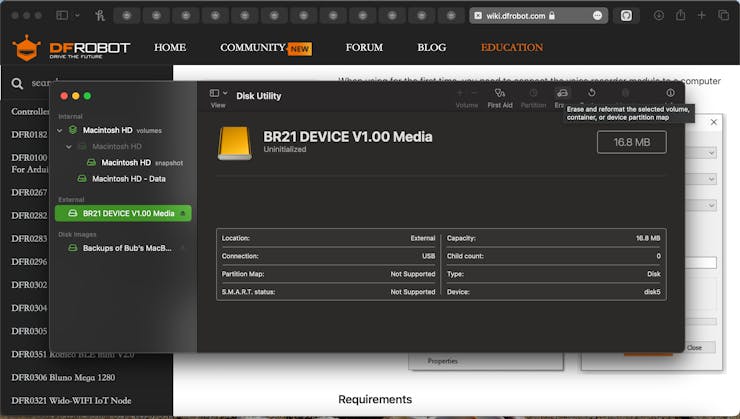Click the remove volume minus icon
This screenshot has height=419, width=740.
pyautogui.click(x=474, y=93)
